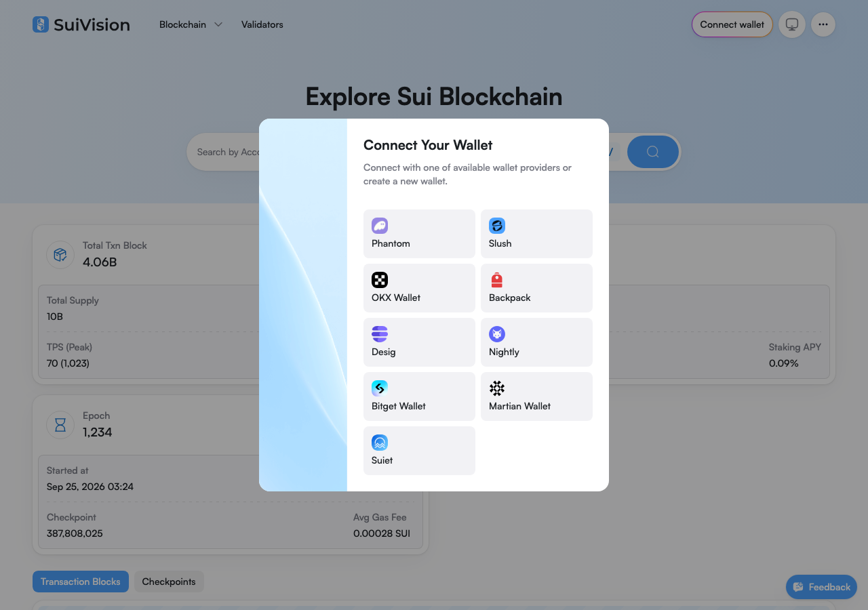Choose the Desig wallet icon

pos(380,334)
